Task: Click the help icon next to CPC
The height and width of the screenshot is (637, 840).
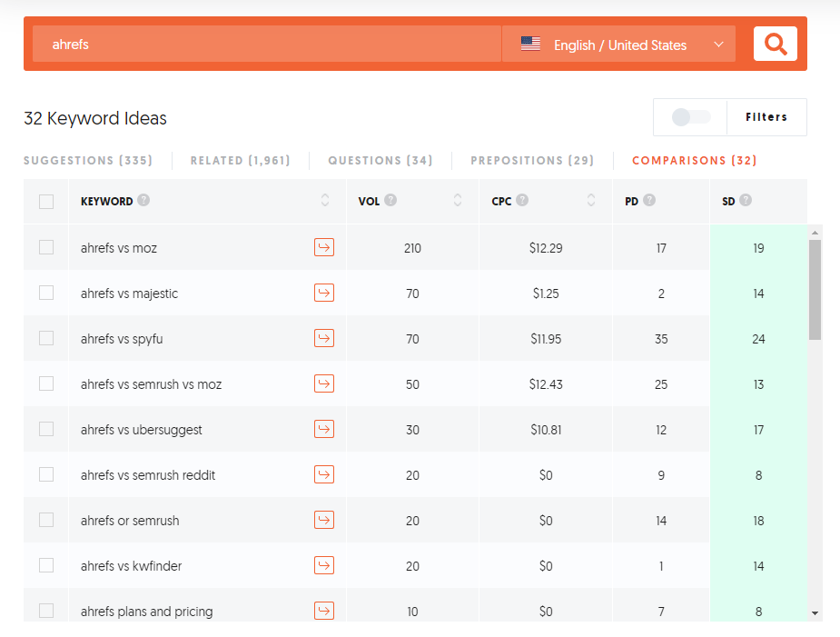Action: coord(522,200)
